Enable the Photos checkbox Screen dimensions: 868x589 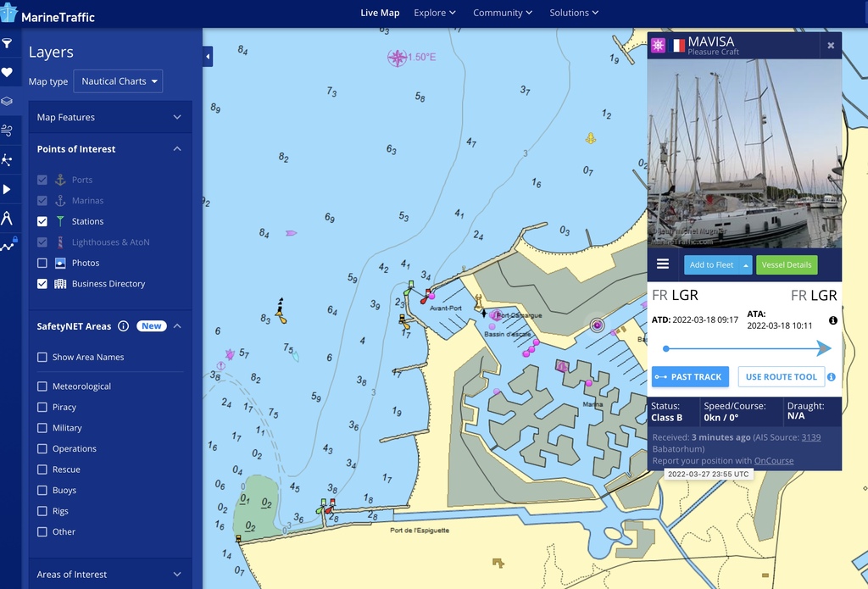[42, 263]
